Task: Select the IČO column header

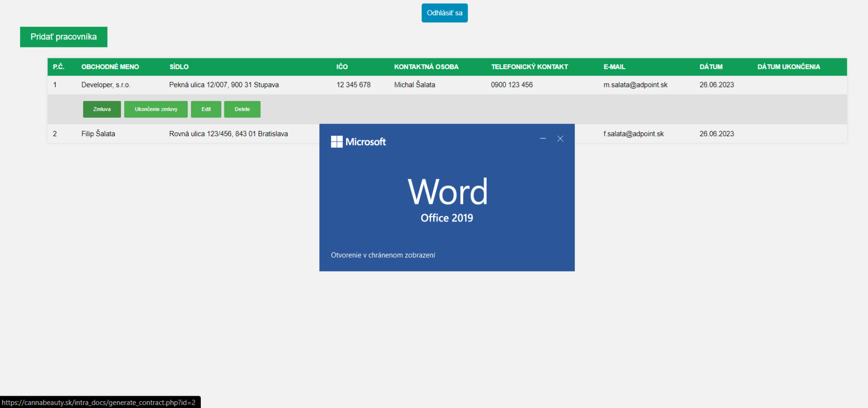Action: (x=342, y=66)
